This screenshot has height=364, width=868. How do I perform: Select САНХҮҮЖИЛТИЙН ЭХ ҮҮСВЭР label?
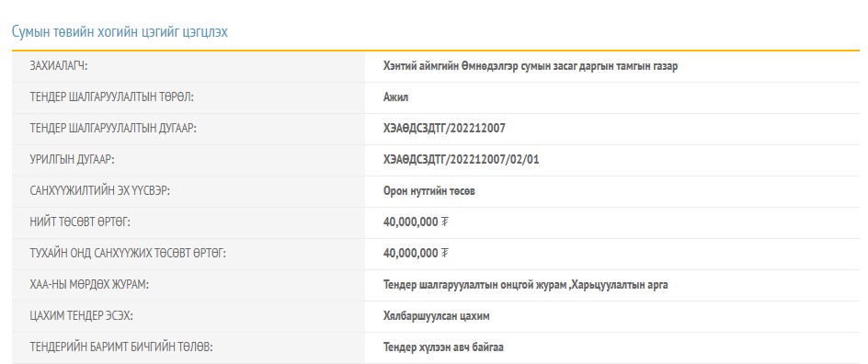pyautogui.click(x=99, y=191)
